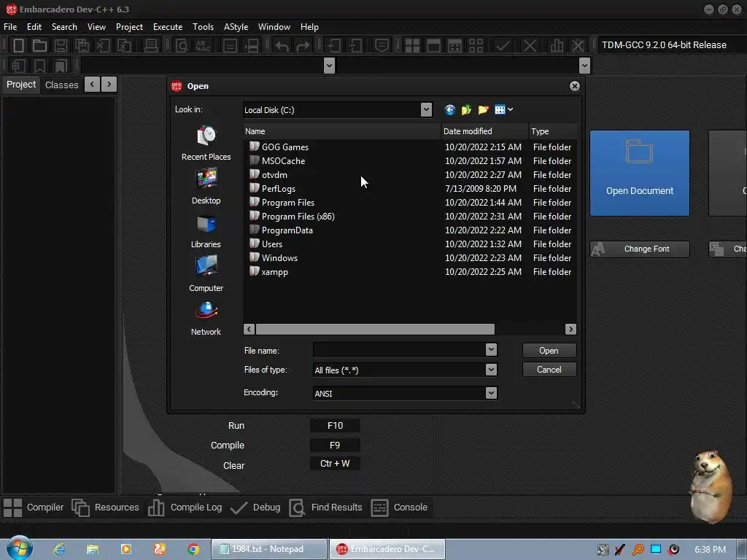
Task: Switch to the Find Results bottom tab
Action: (x=326, y=507)
